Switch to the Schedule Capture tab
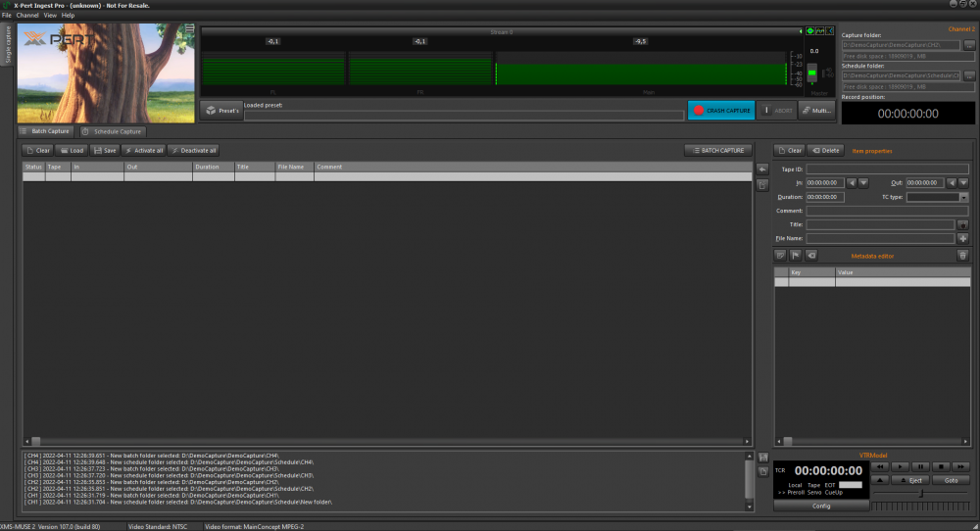 tap(112, 131)
